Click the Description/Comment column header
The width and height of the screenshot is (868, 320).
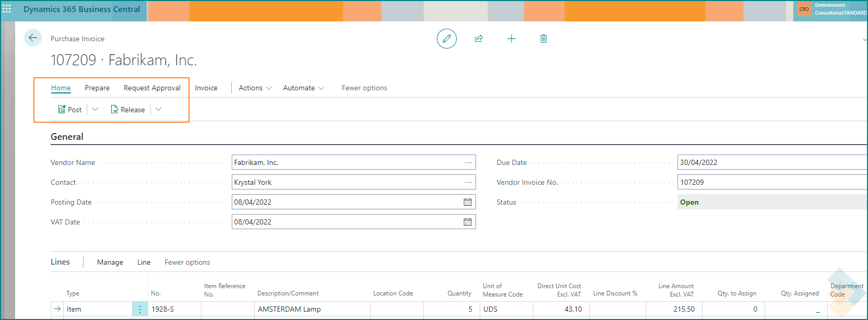[288, 293]
